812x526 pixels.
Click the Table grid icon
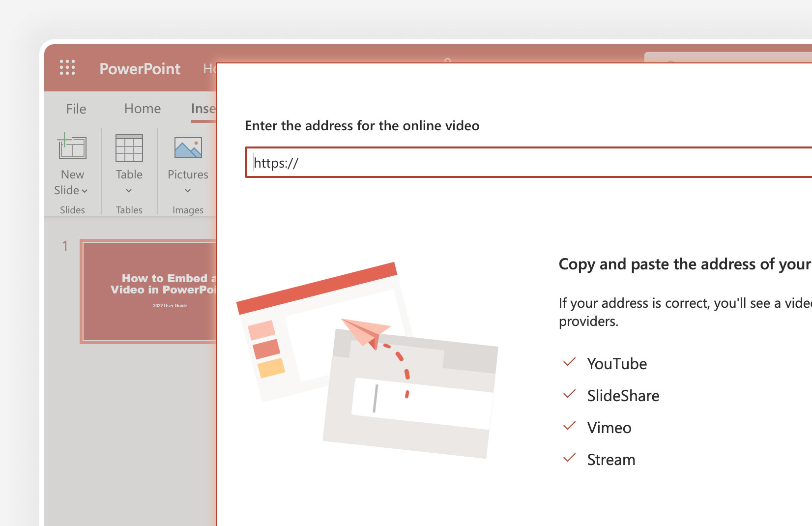point(129,148)
